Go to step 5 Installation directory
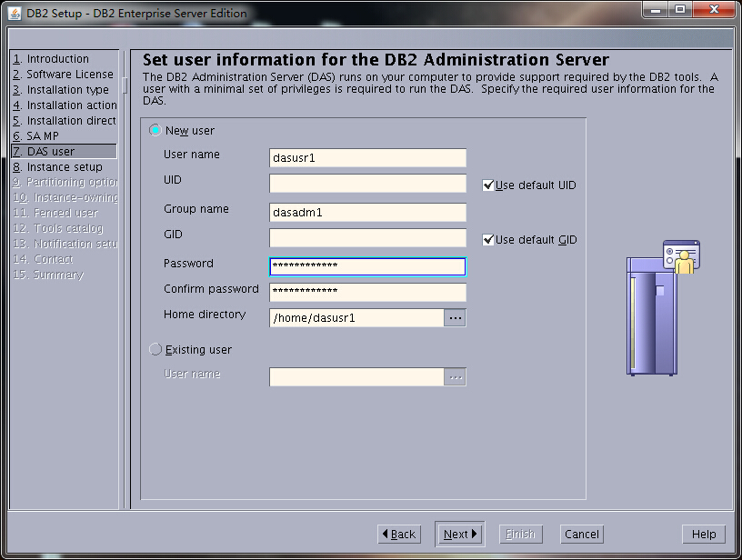 click(65, 121)
